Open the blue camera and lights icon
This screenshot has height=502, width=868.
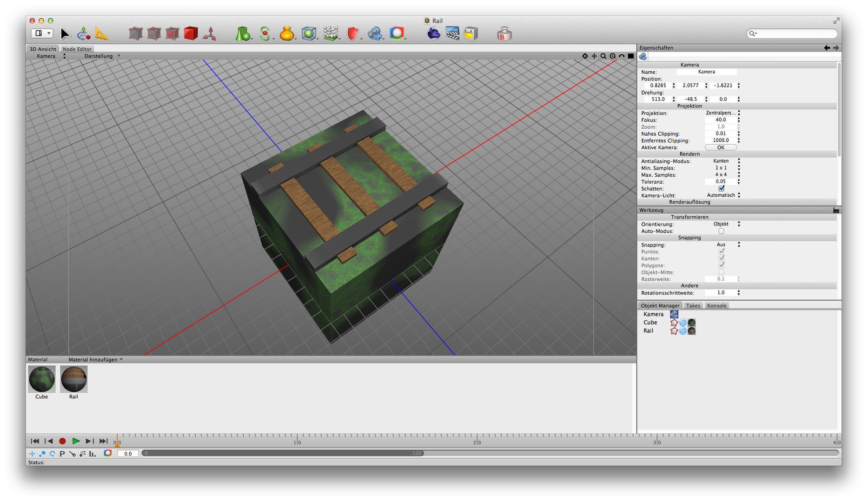[375, 33]
